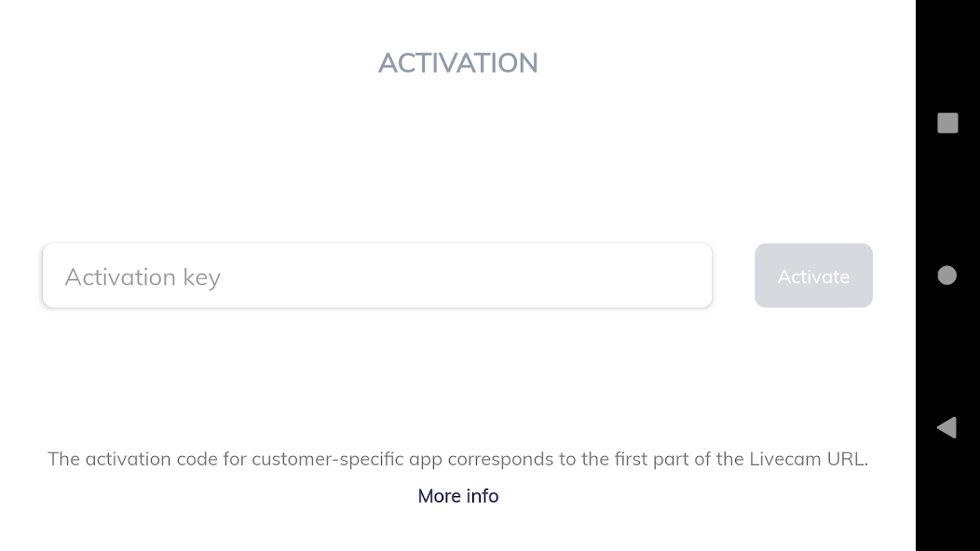Go back using the navigation triangle
This screenshot has width=980, height=551.
pyautogui.click(x=946, y=427)
